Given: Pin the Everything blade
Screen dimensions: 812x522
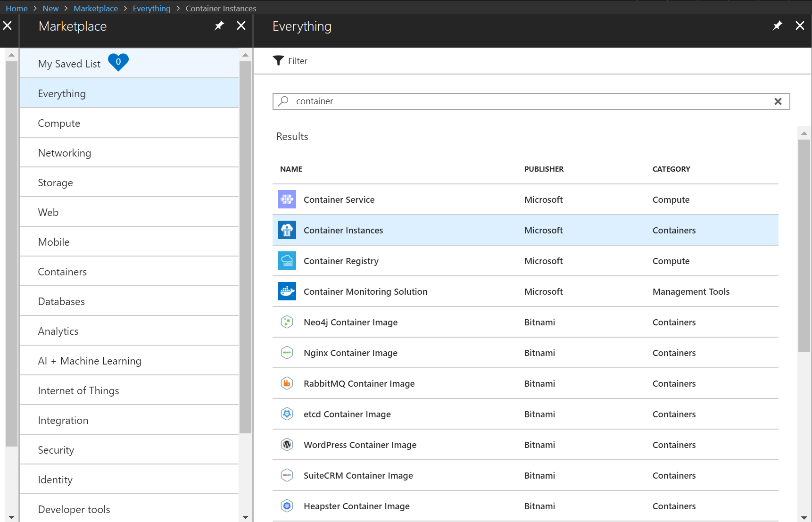Looking at the screenshot, I should coord(777,25).
